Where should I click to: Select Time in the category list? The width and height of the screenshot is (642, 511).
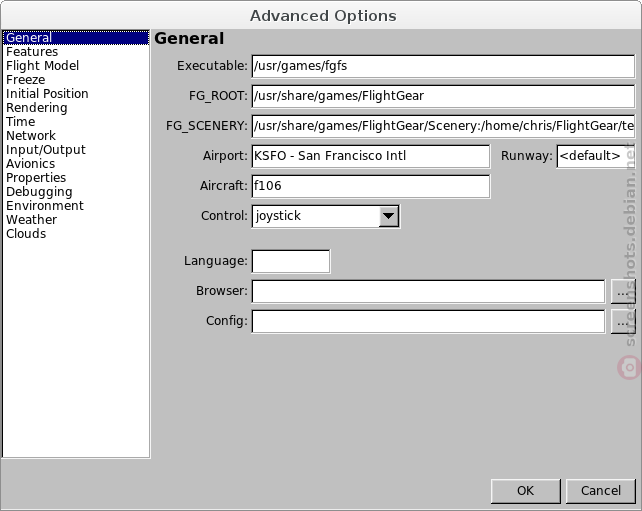coord(76,122)
